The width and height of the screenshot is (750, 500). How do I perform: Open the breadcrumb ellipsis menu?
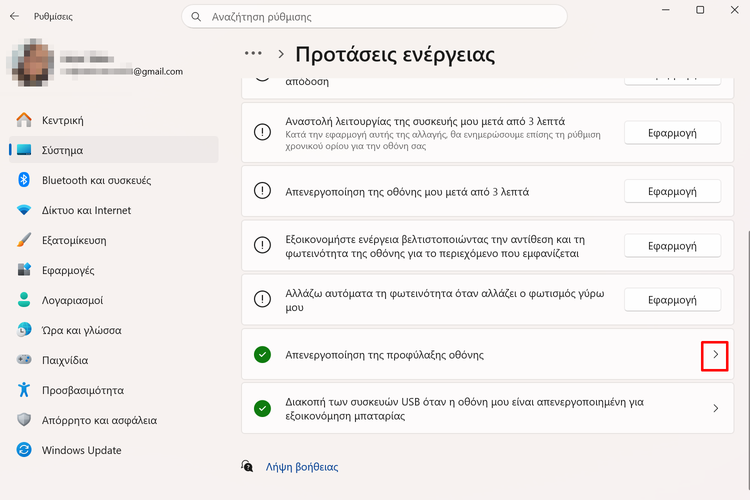point(253,53)
